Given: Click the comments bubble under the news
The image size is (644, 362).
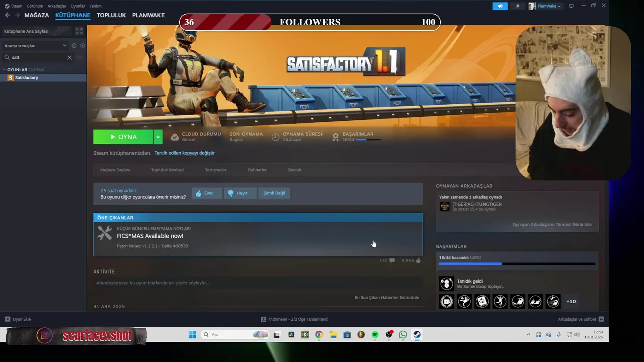Looking at the screenshot, I should click(x=392, y=261).
